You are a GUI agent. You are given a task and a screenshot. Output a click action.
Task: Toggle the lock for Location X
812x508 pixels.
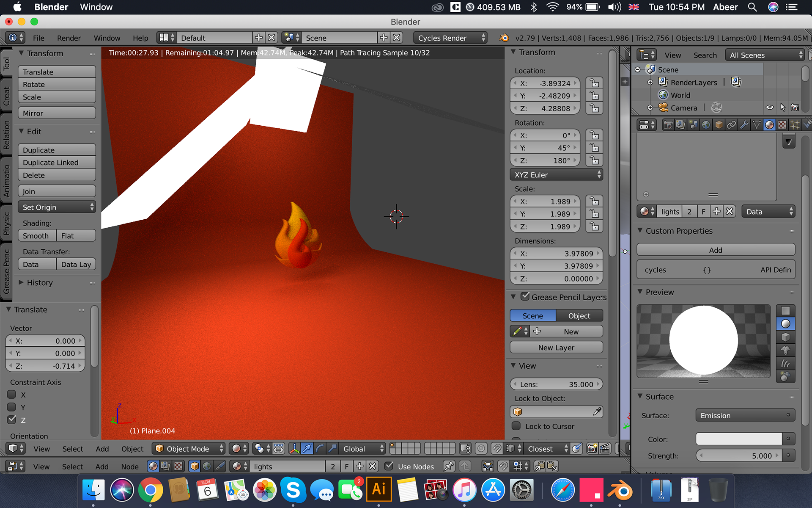[x=594, y=83]
